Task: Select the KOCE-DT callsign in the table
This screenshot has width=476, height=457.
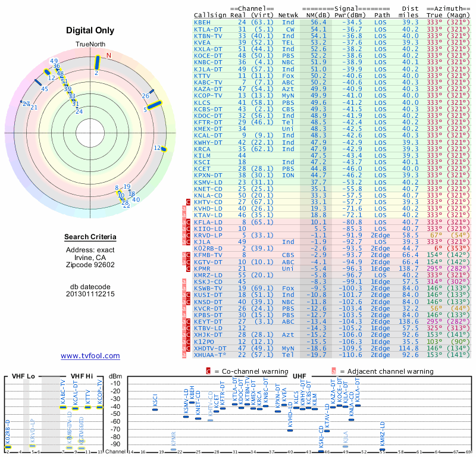Action: (208, 55)
